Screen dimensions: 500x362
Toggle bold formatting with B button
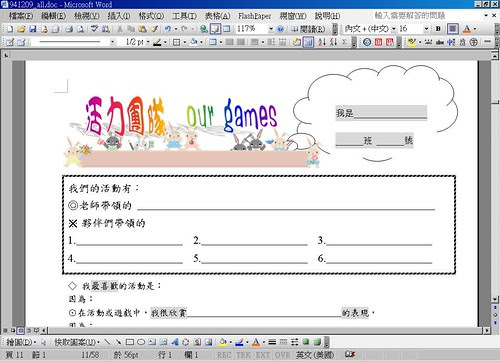tap(438, 29)
